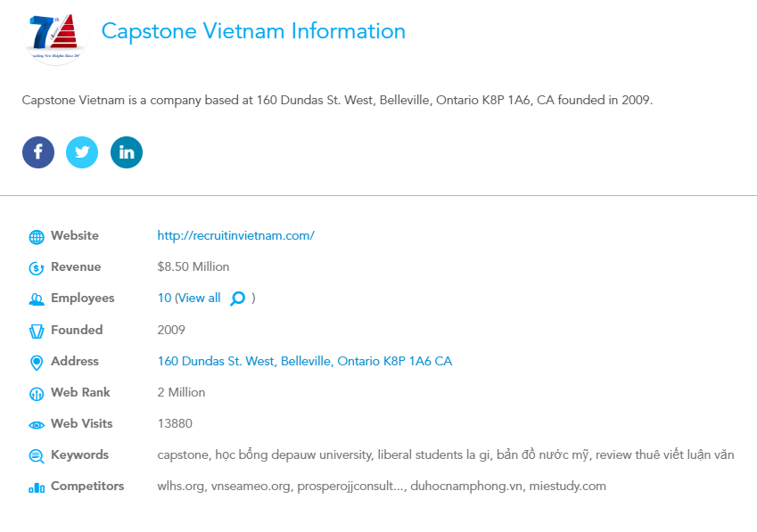This screenshot has height=532, width=757.
Task: Click the Twitter bird icon
Action: [82, 152]
